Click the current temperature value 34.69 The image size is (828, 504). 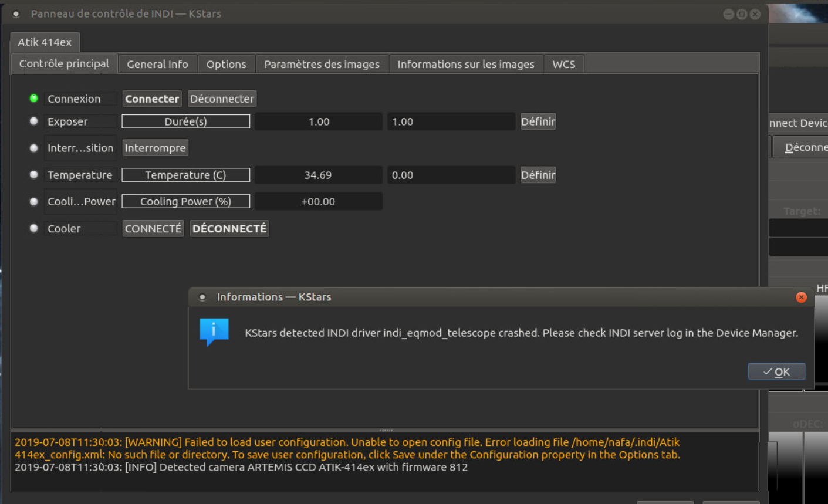[x=319, y=175]
